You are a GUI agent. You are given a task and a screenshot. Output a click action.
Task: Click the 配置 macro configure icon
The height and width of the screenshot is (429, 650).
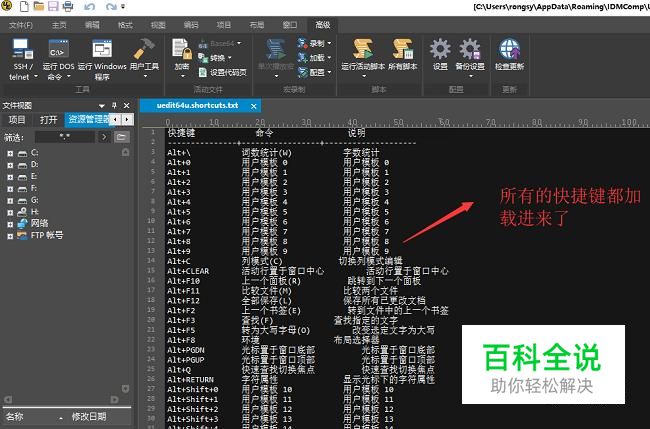click(301, 72)
